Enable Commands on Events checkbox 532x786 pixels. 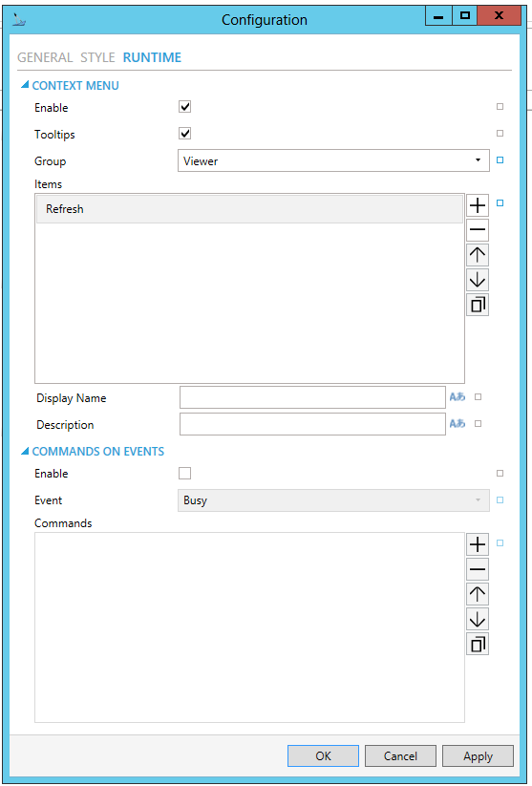click(x=185, y=473)
